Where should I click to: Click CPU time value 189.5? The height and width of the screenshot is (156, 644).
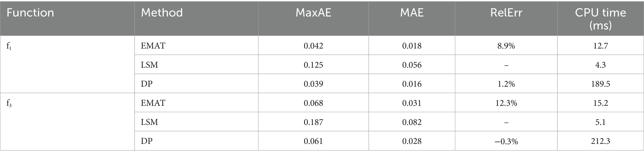[x=600, y=84]
